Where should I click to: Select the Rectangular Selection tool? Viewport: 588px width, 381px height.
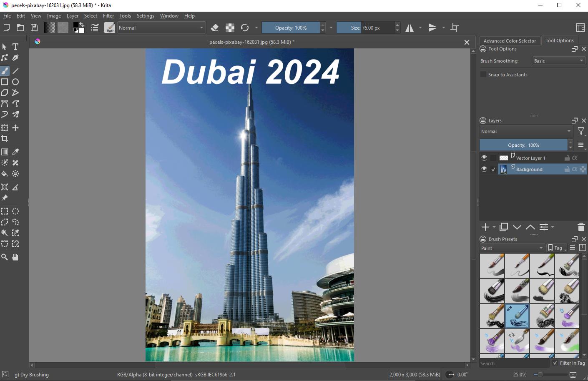click(4, 211)
